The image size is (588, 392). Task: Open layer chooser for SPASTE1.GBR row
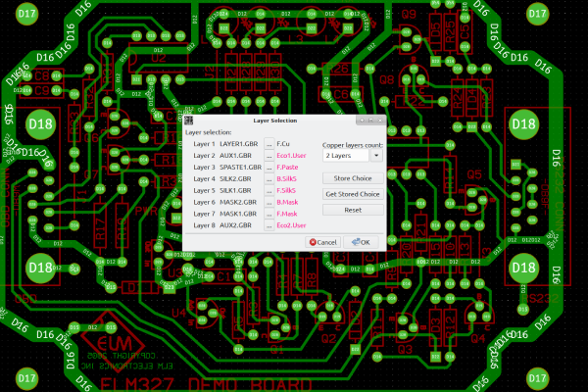coord(269,168)
